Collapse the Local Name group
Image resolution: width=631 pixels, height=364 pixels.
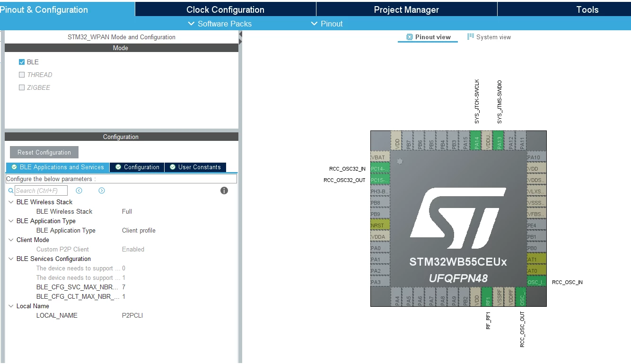(11, 306)
